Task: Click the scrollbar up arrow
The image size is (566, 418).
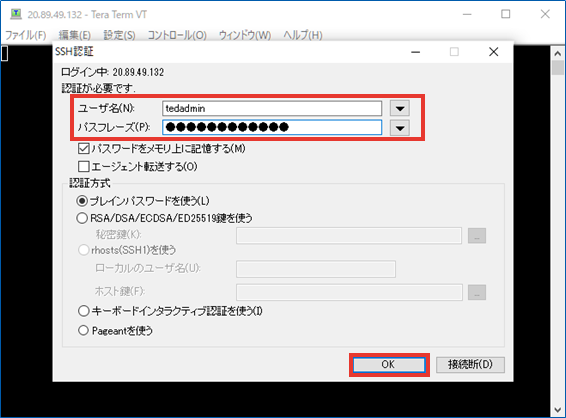Action: (x=558, y=53)
